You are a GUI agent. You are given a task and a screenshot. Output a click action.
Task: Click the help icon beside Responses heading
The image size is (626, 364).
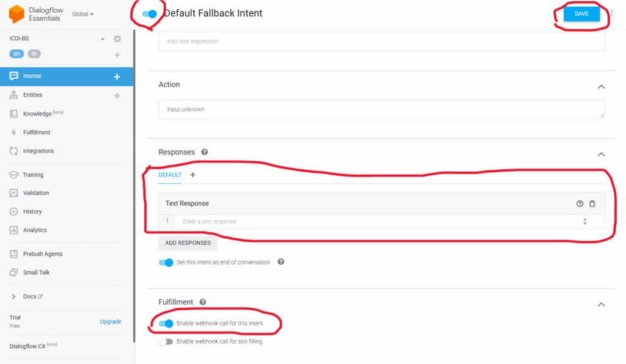204,152
